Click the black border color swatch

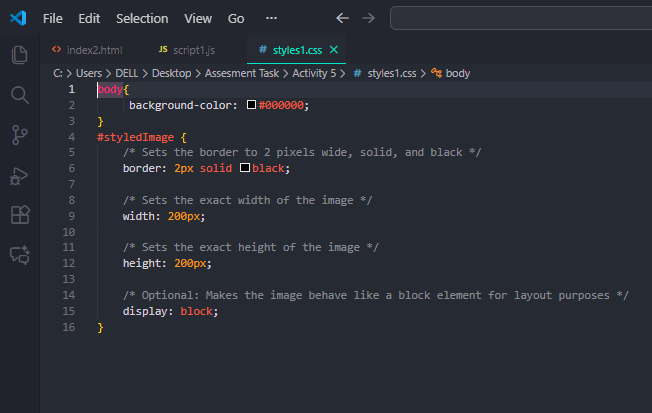click(x=245, y=168)
